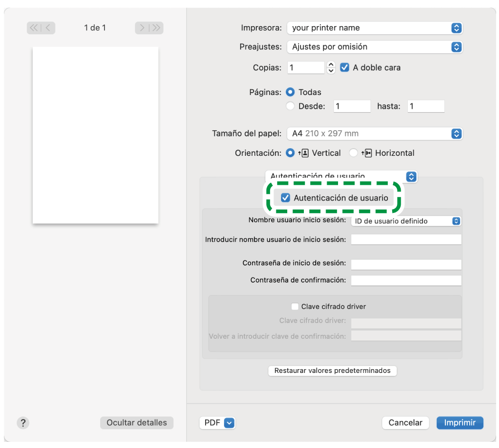Click the Contraseña de inicio de sesión field
The height and width of the screenshot is (448, 499).
(406, 264)
